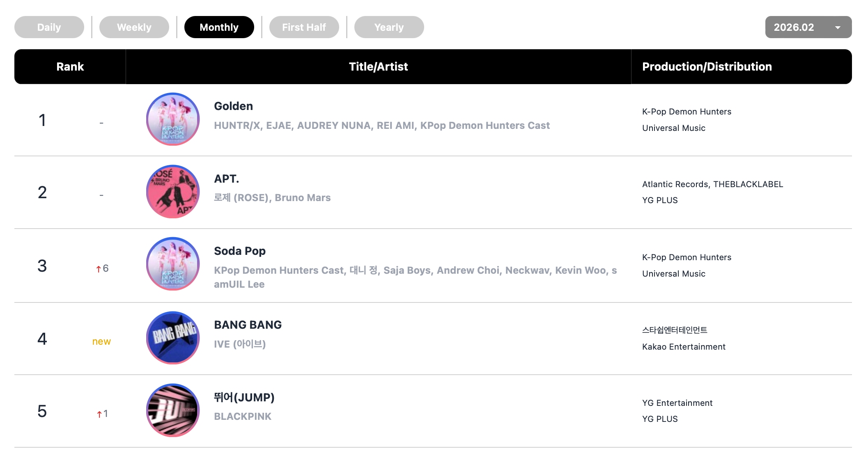Open the Golden song title
The height and width of the screenshot is (451, 868).
tap(233, 106)
